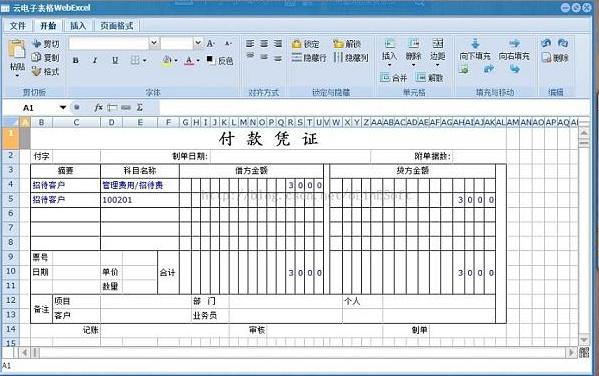This screenshot has height=376, width=599.
Task: Open the font size dropdown
Action: click(x=198, y=43)
